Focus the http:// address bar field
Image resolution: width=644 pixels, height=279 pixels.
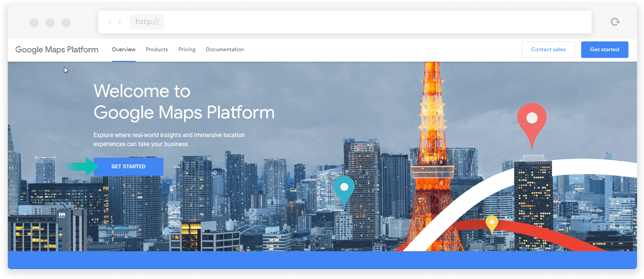147,22
